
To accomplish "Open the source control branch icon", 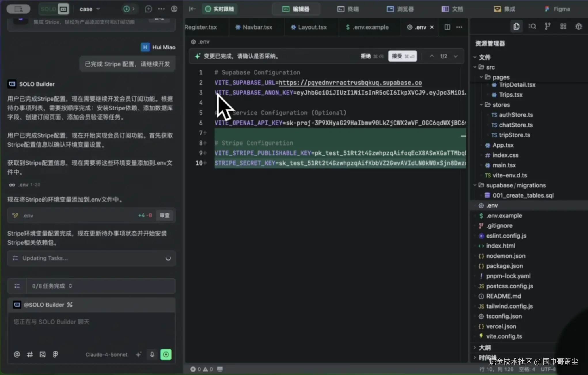I will coord(548,26).
